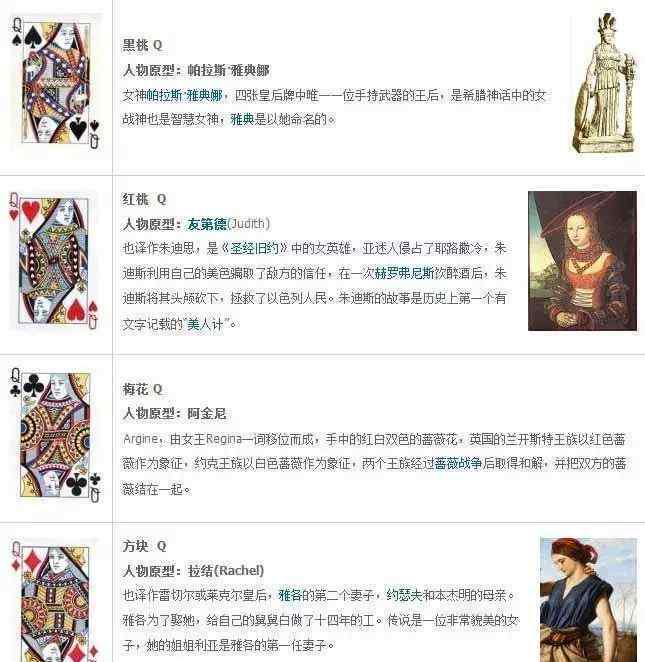Follow the 赫罗弗尼斯 hyperlink
Screen dimensions: 645x662
[x=404, y=274]
